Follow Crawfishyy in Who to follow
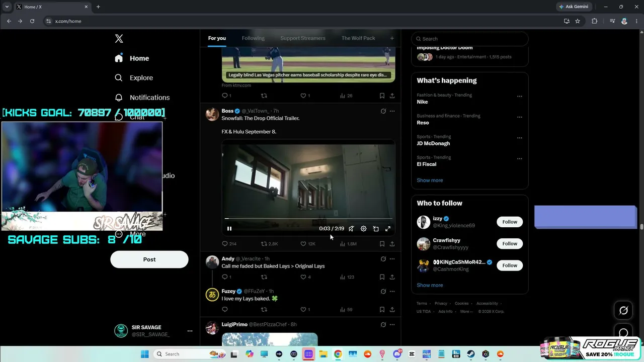644x362 pixels. click(510, 244)
